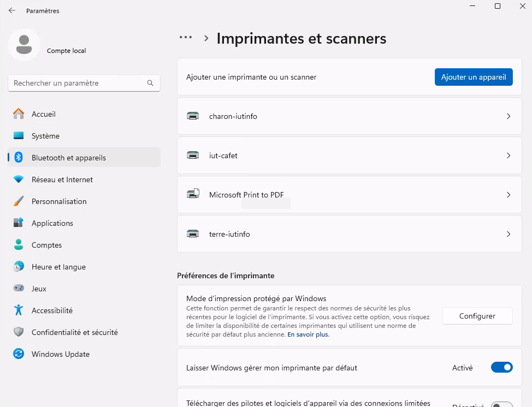Click the Bluetooth icon in sidebar

pos(19,157)
